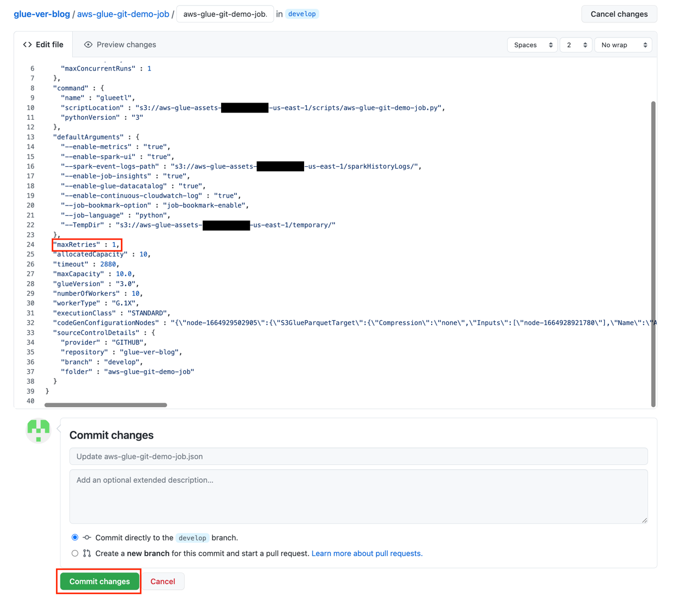Click line number 24 in gutter

pos(30,245)
